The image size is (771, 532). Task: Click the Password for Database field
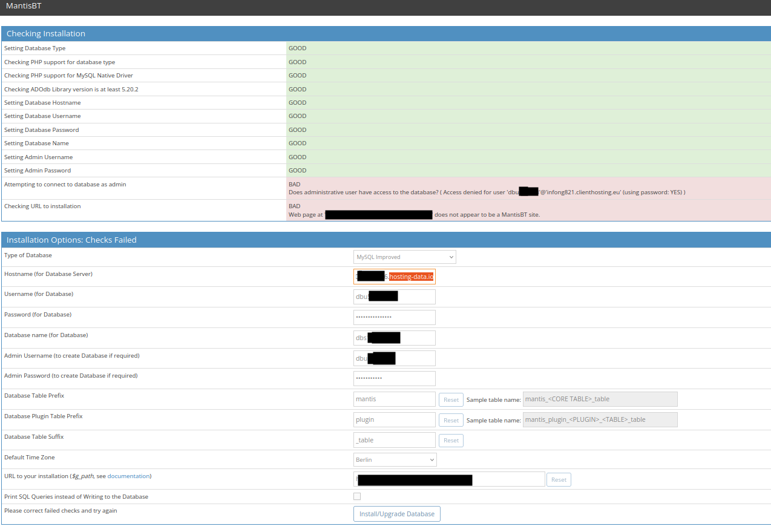click(x=394, y=317)
